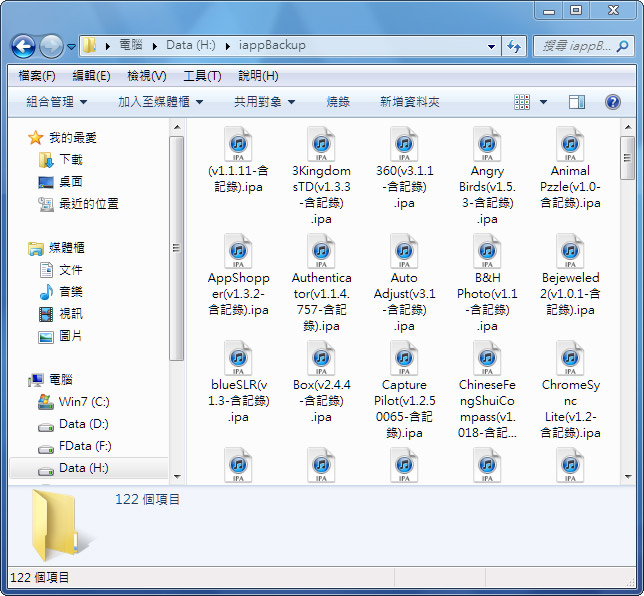The image size is (644, 596).
Task: Select the Animal Pzzle ipa file icon
Action: pyautogui.click(x=570, y=144)
